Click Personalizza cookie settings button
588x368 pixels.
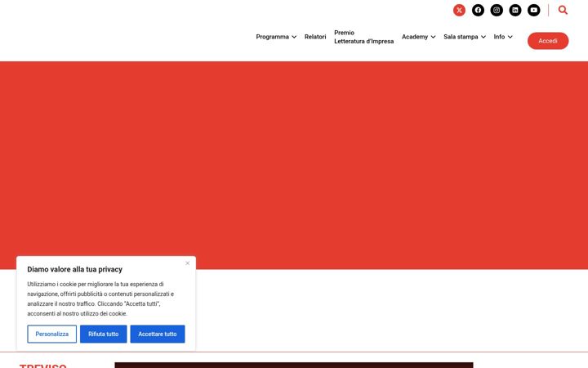click(51, 334)
